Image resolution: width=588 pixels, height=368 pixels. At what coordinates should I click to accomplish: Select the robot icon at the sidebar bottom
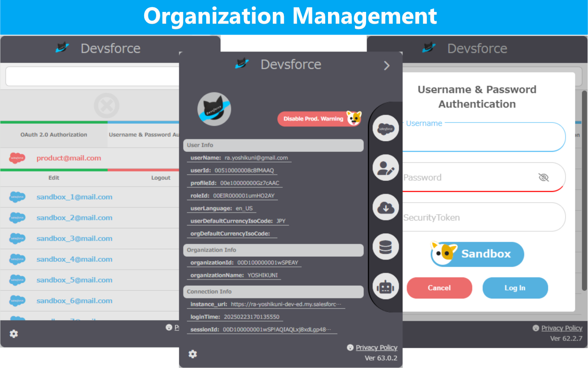pyautogui.click(x=385, y=286)
